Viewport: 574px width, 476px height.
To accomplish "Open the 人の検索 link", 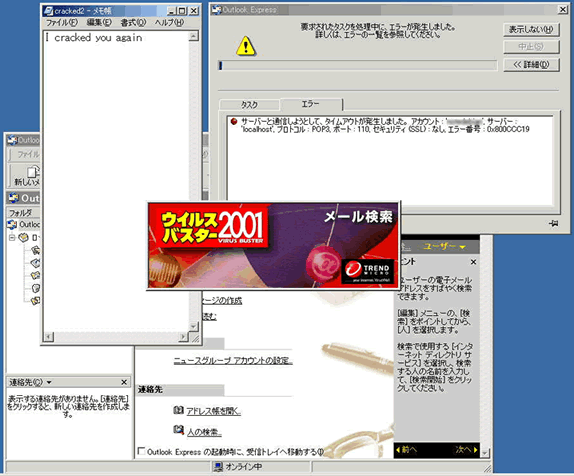I will pos(204,432).
